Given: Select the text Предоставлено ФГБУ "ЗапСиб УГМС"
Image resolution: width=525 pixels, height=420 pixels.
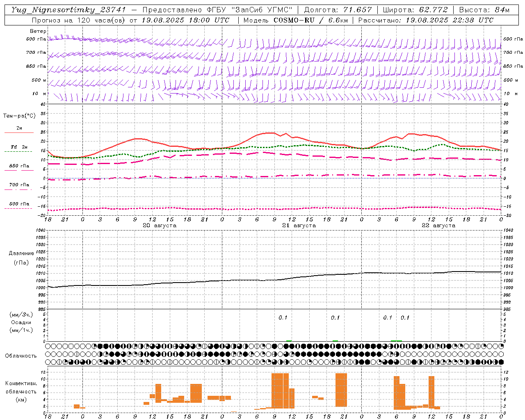Looking at the screenshot, I should click(217, 10).
